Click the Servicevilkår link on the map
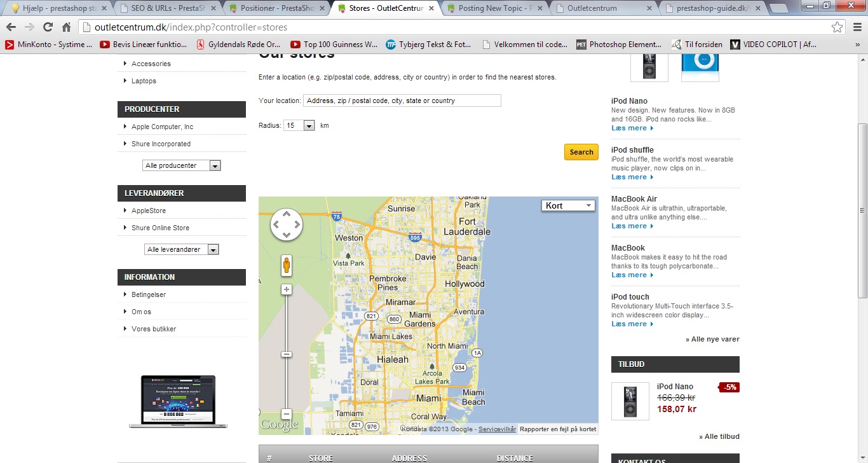 pos(497,429)
